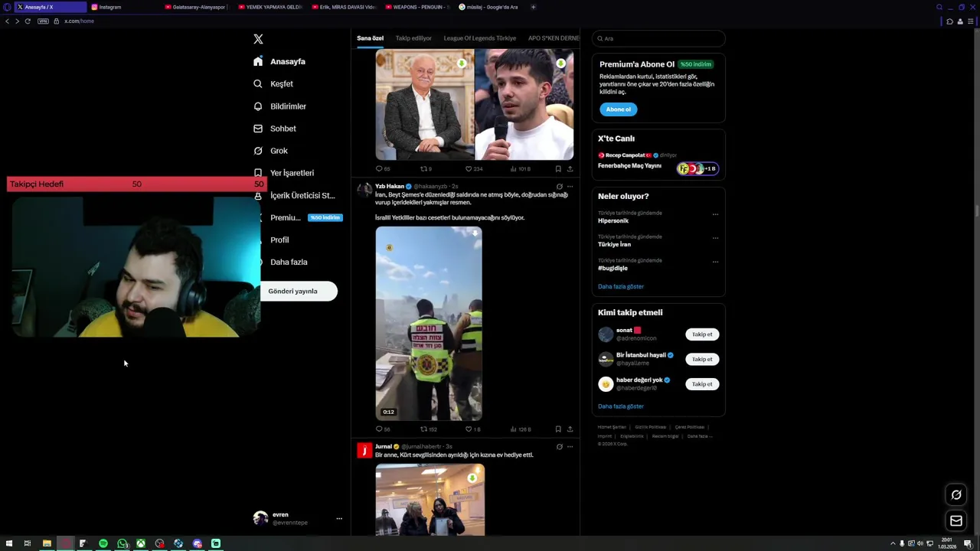Screen dimensions: 980x551
Task: Switch to Galatasaray-Alanyaspor browser tab
Action: coord(196,7)
